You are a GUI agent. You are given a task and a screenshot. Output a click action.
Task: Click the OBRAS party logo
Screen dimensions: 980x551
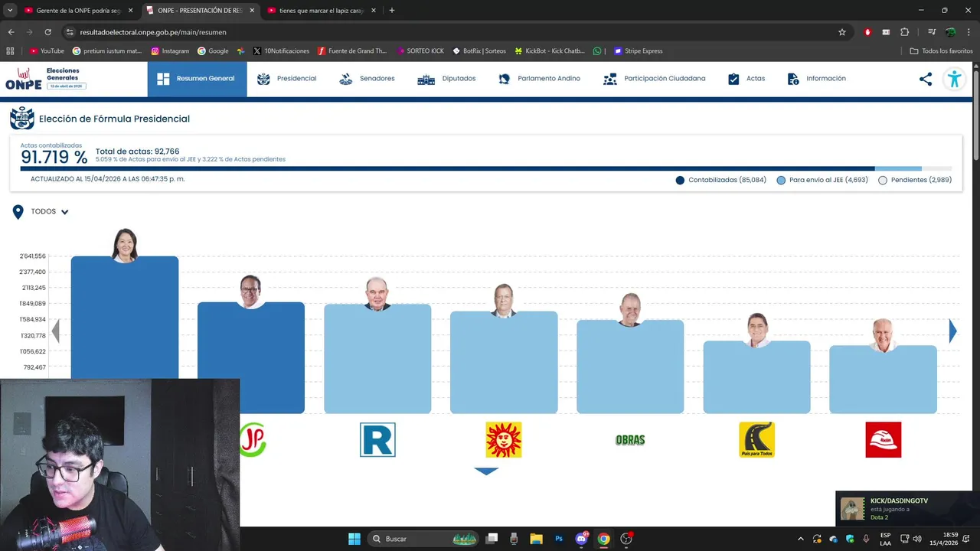pyautogui.click(x=630, y=440)
